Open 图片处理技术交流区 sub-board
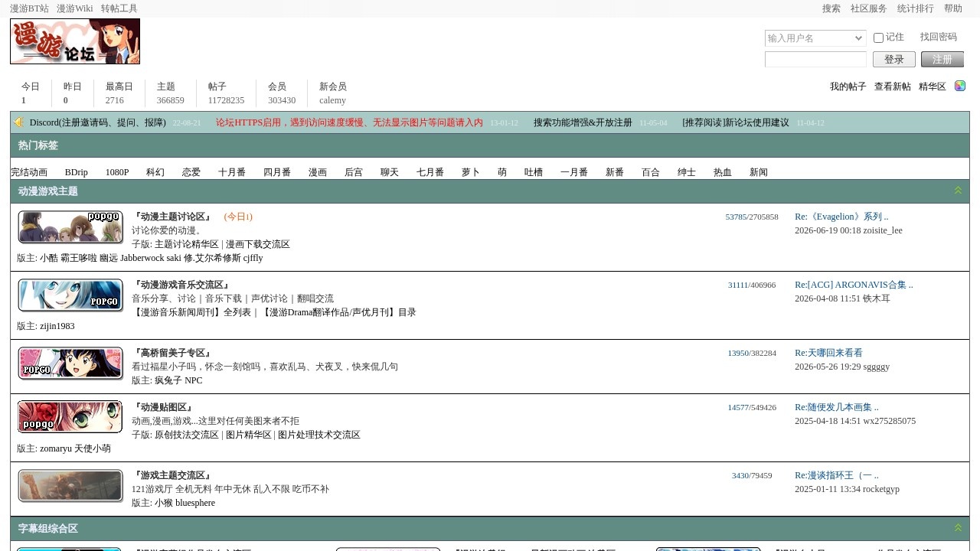The image size is (980, 551). pos(319,435)
